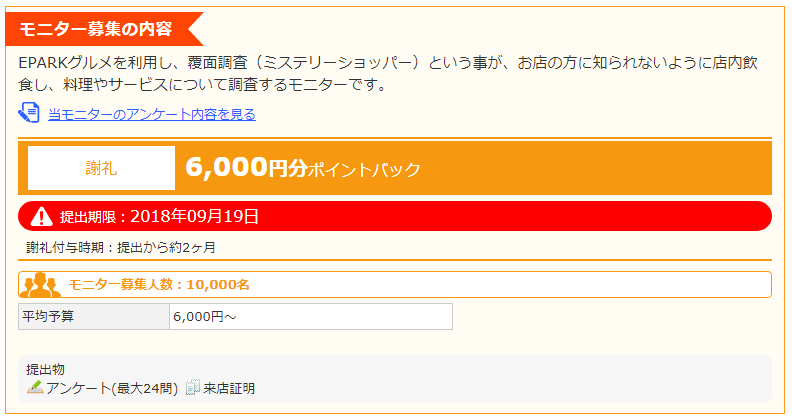Click the people group icon beside モニター募集人数

point(40,285)
